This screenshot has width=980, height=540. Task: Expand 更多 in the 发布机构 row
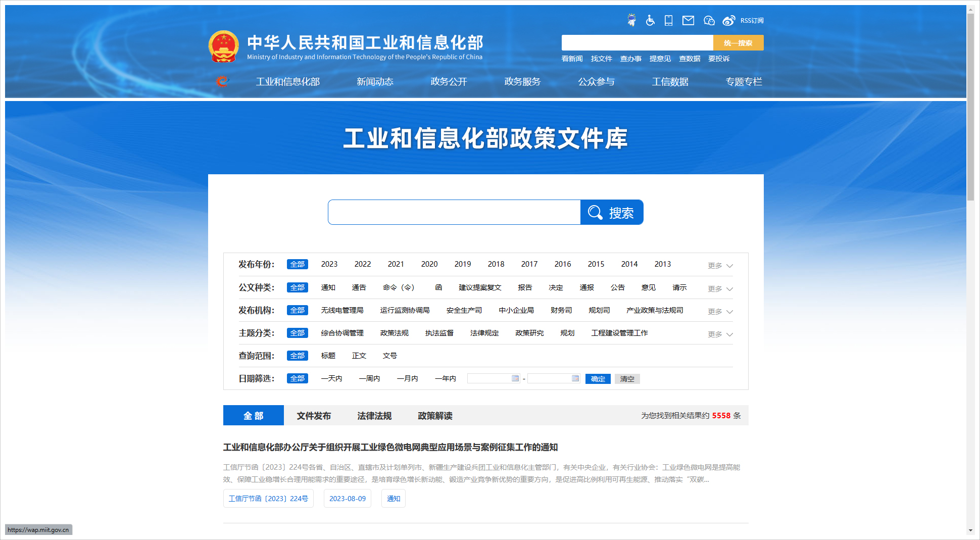click(720, 312)
